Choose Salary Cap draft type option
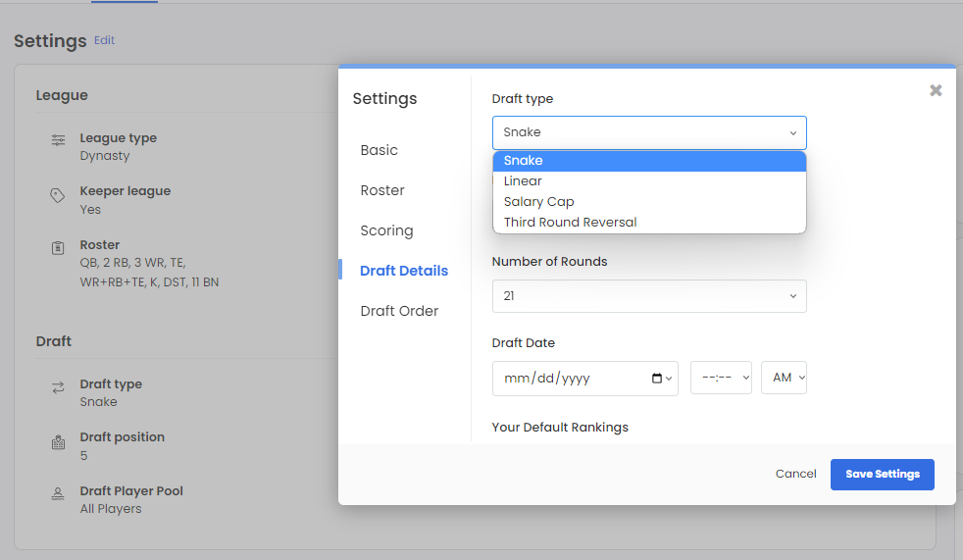 tap(538, 202)
